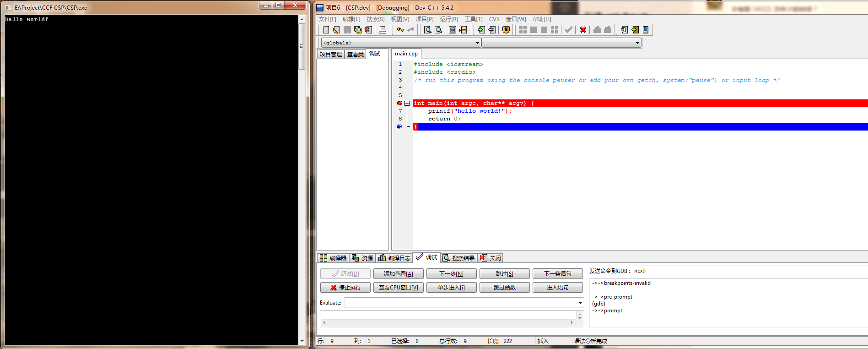Switch to the 资源 bottom tab
The image size is (868, 349).
coord(362,258)
